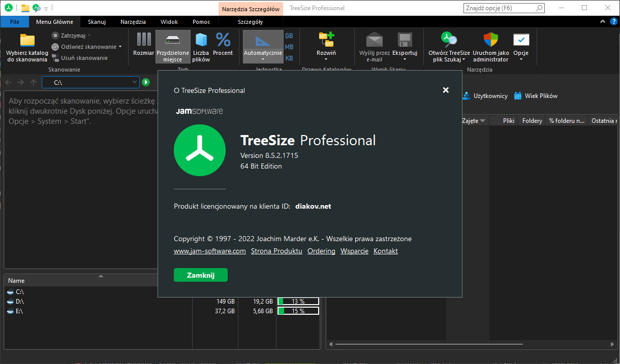Image resolution: width=620 pixels, height=364 pixels.
Task: Click the Kontakt link
Action: (x=386, y=251)
